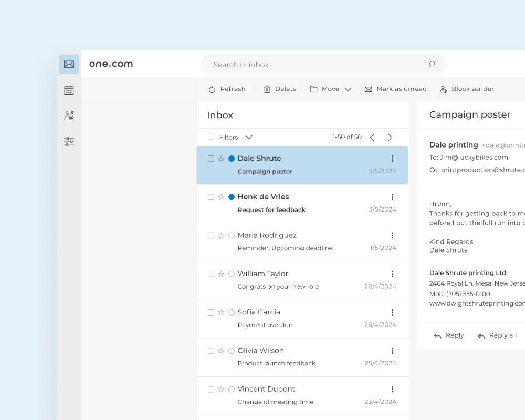Image resolution: width=525 pixels, height=420 pixels.
Task: Click the magnifier search icon
Action: pyautogui.click(x=432, y=64)
